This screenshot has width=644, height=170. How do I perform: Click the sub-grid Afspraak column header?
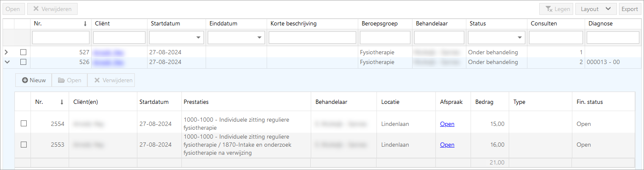453,102
